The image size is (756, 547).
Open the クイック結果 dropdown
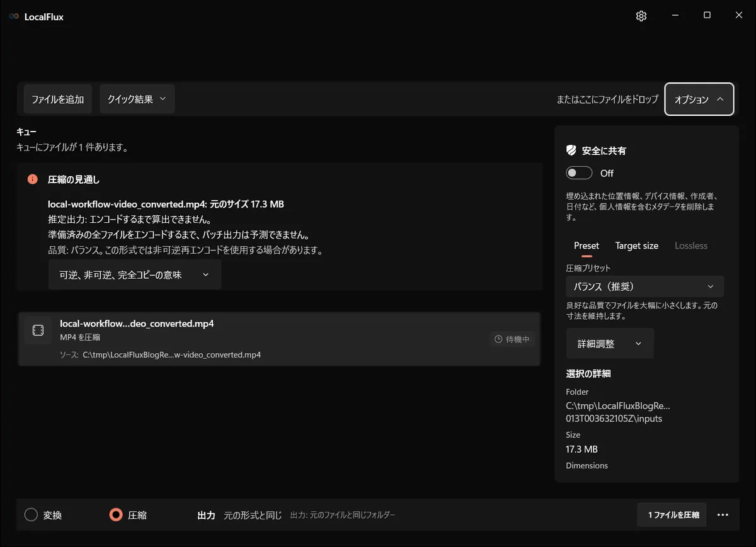pos(137,99)
